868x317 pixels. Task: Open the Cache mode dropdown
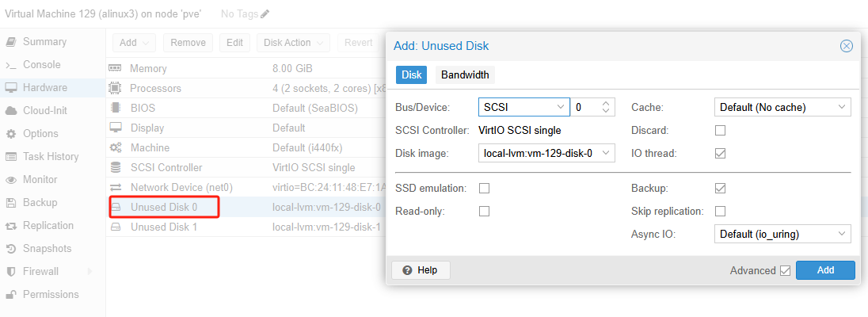(x=782, y=107)
